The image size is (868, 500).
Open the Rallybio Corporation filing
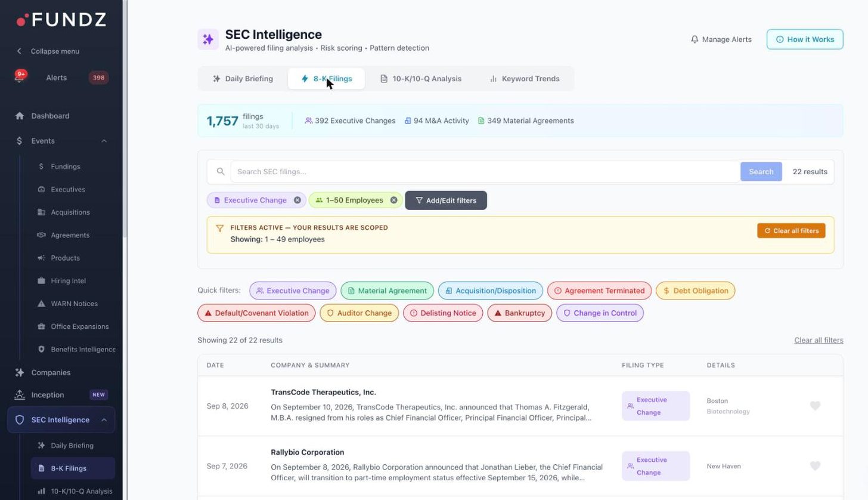308,452
